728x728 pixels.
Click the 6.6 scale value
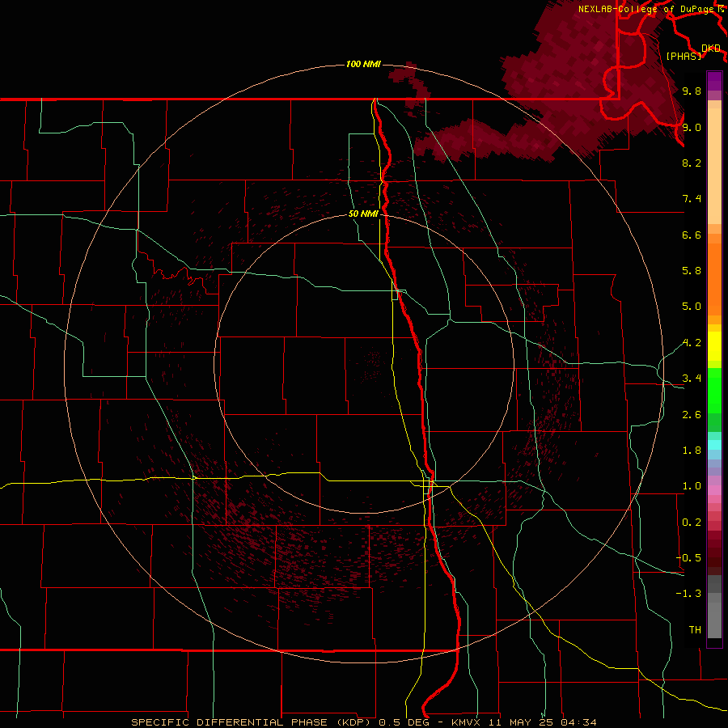click(692, 235)
